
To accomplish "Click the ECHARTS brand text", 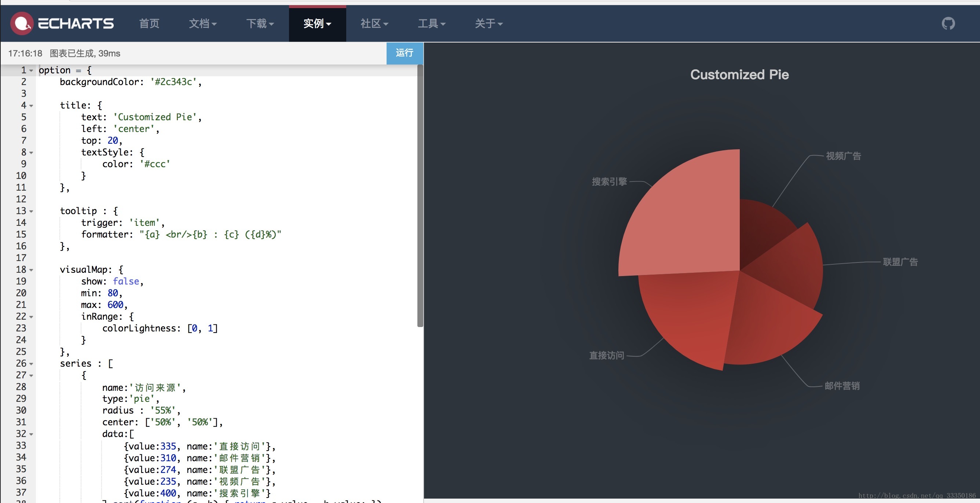I will click(76, 23).
